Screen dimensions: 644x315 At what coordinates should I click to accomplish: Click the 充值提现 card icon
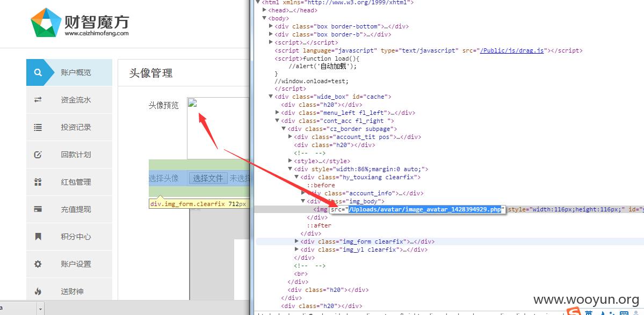38,209
